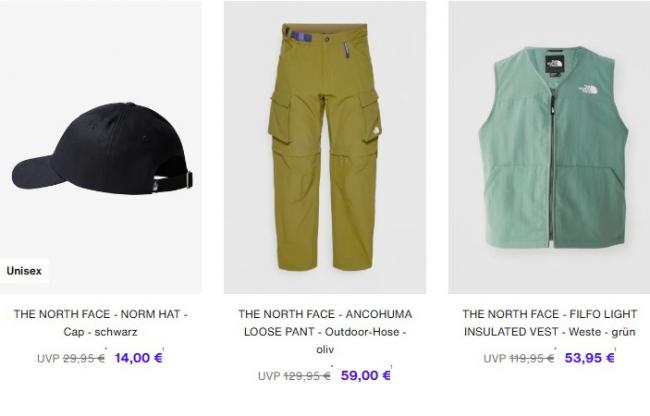Click the 'Cap - schwarz' description line
The image size is (650, 416).
[100, 332]
